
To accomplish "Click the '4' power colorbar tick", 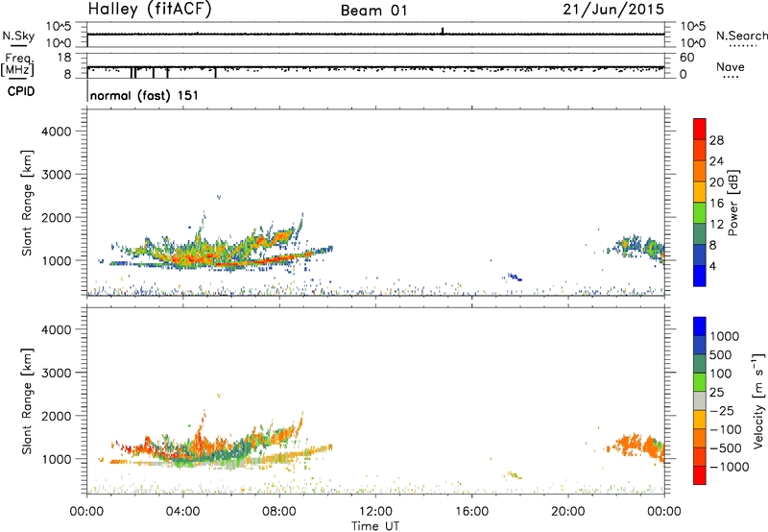I will point(713,266).
